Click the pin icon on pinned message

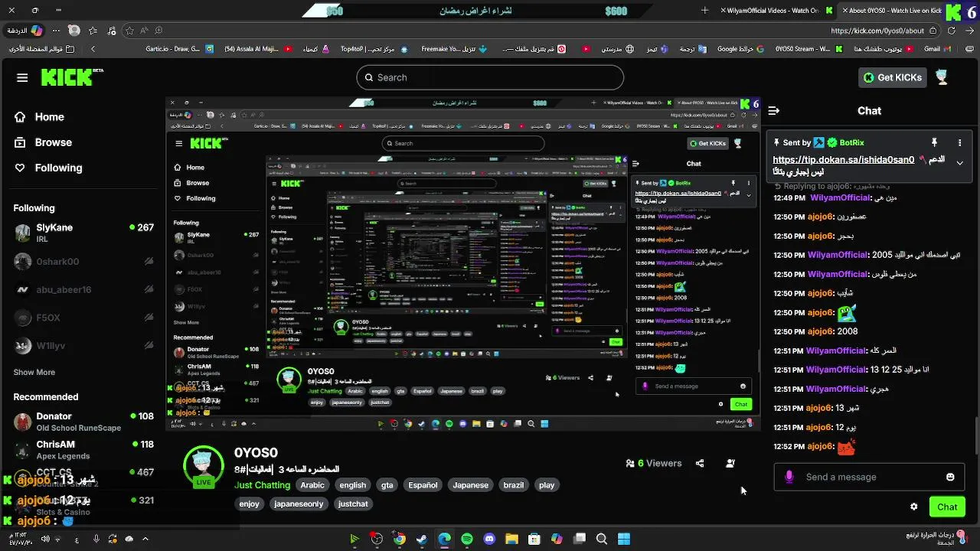click(x=934, y=142)
